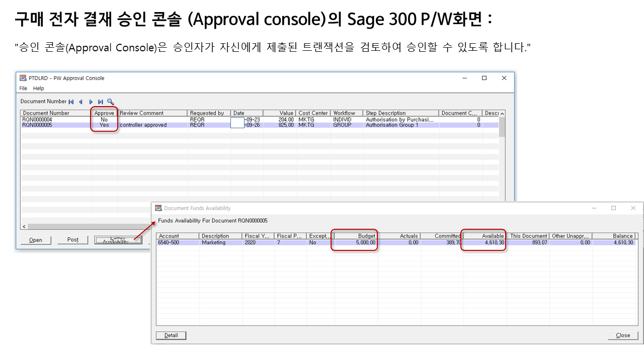Click Cost Center column header
This screenshot has width=644, height=362.
313,113
